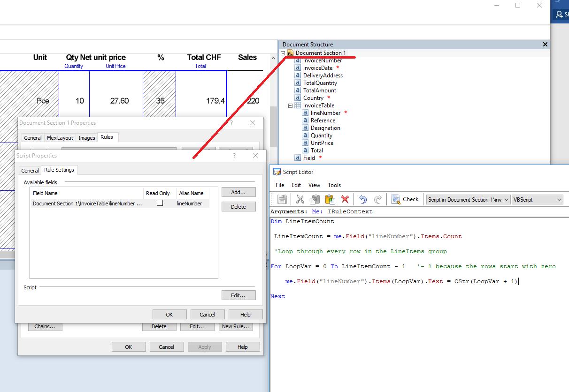Switch to Images tab in Section Properties

(86, 138)
